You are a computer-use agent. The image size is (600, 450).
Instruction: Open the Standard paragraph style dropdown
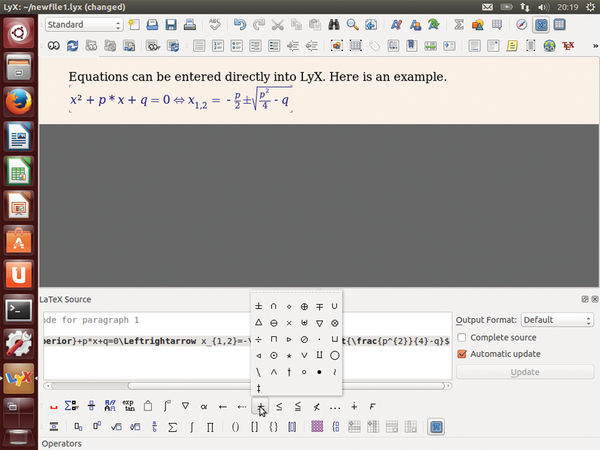click(x=84, y=25)
